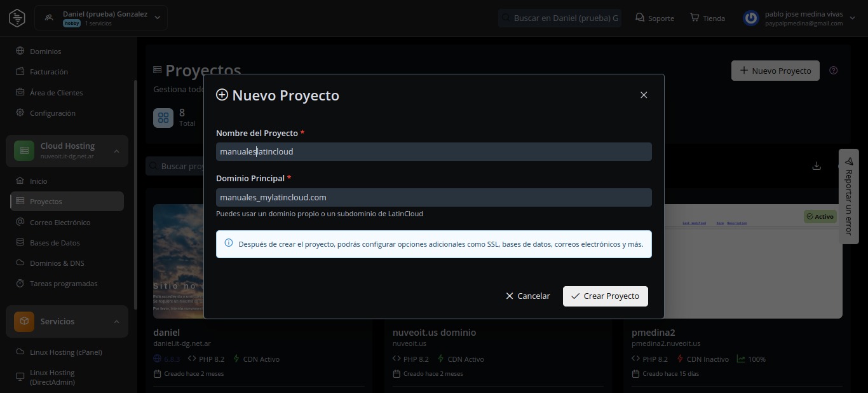Open Bases de Datos menu item
868x393 pixels.
coord(55,243)
